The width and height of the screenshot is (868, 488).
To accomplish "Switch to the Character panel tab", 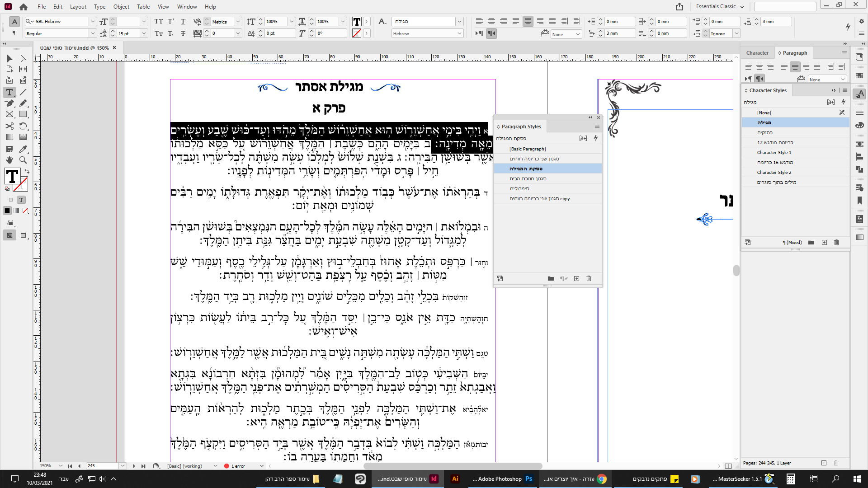I will [757, 53].
